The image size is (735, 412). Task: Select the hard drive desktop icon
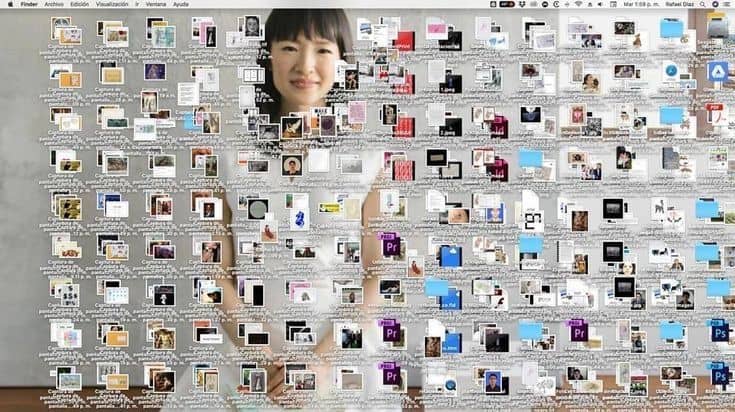(717, 26)
